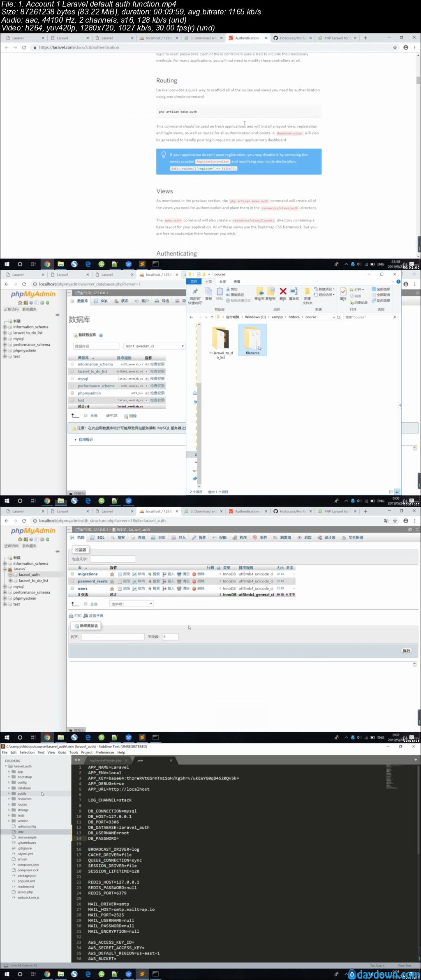
Task: Open the 新建项目 dropdown in the Explorer ribbon
Action: [x=325, y=289]
